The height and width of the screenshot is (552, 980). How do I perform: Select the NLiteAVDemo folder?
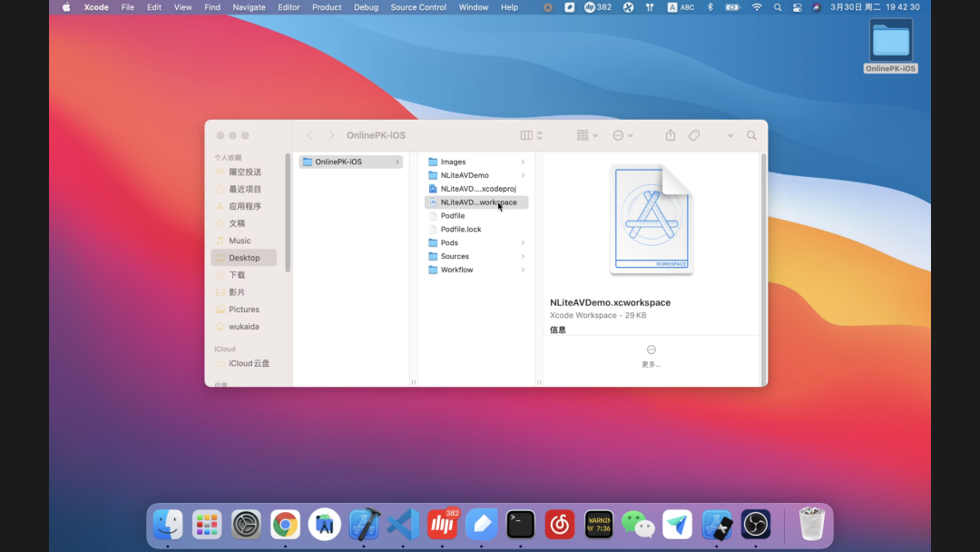tap(476, 175)
